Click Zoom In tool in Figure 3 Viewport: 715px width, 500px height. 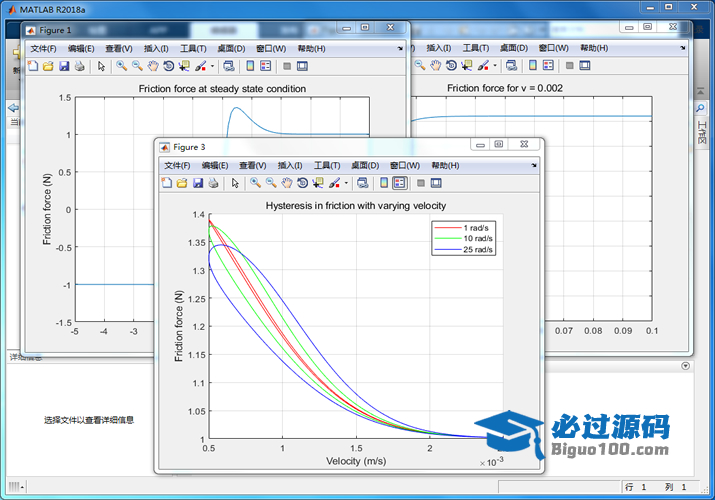pyautogui.click(x=255, y=183)
